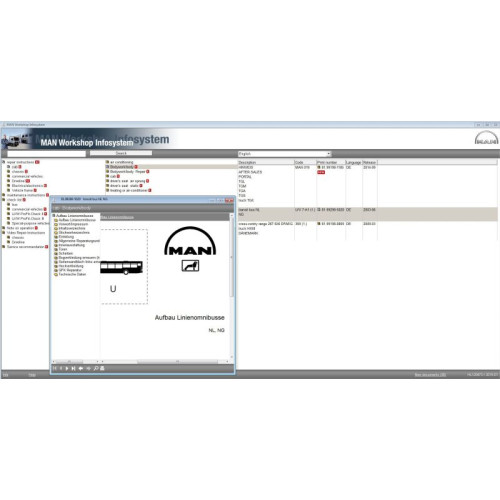Open Service recommendation node
This screenshot has width=500, height=500.
[25, 247]
